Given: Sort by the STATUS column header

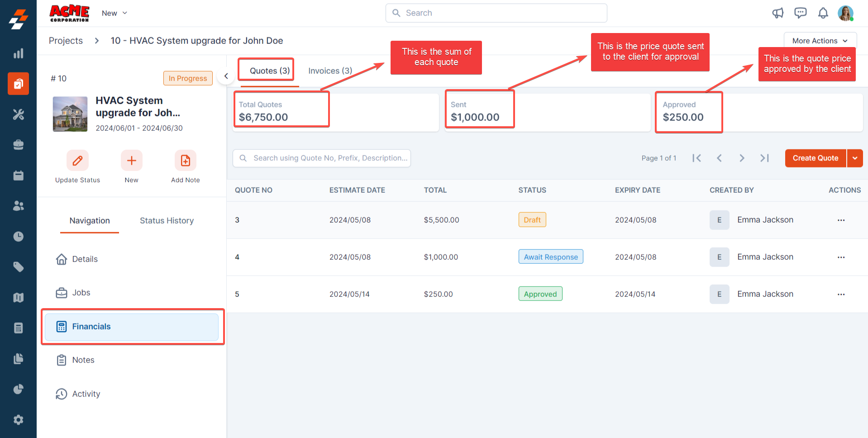Looking at the screenshot, I should [532, 190].
